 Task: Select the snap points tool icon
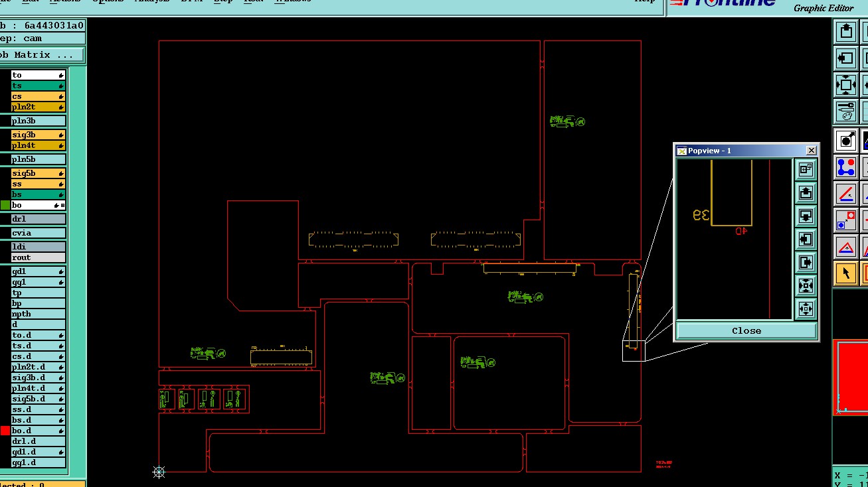tap(846, 220)
